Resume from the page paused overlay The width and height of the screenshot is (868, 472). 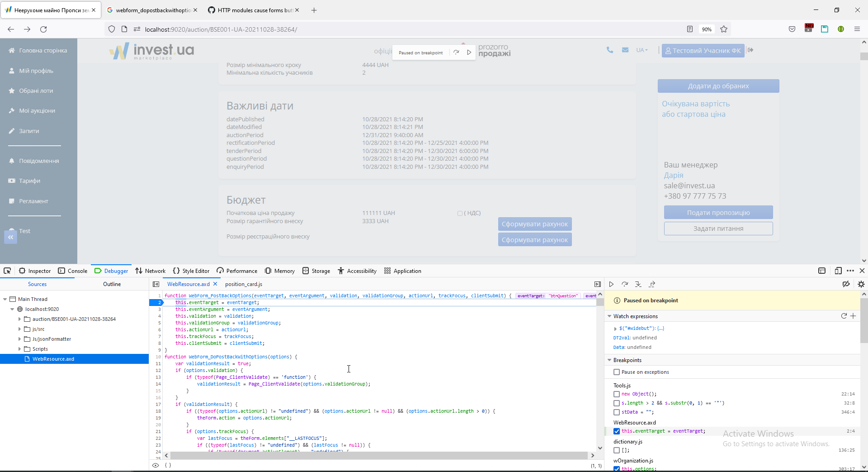coord(469,52)
